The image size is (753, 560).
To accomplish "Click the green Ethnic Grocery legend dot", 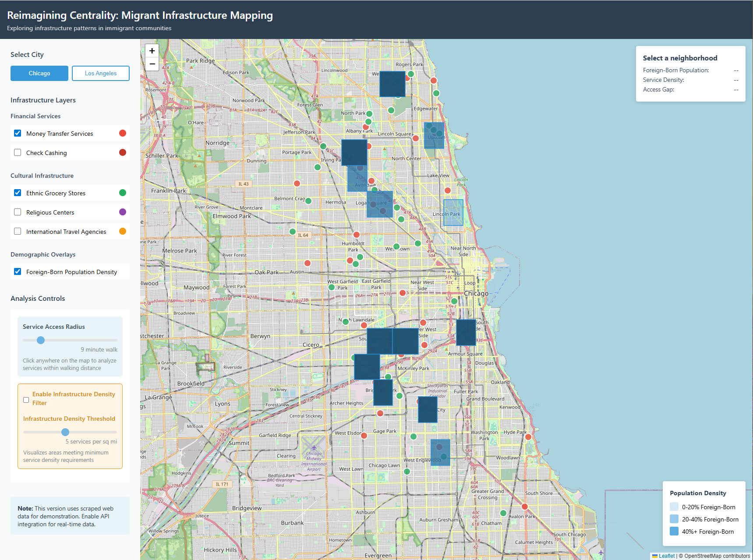I will [123, 193].
